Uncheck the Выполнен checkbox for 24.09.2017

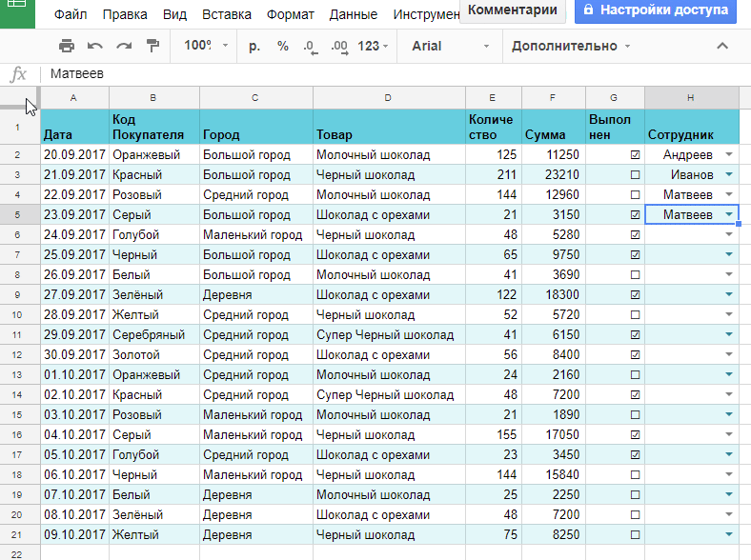(x=635, y=234)
